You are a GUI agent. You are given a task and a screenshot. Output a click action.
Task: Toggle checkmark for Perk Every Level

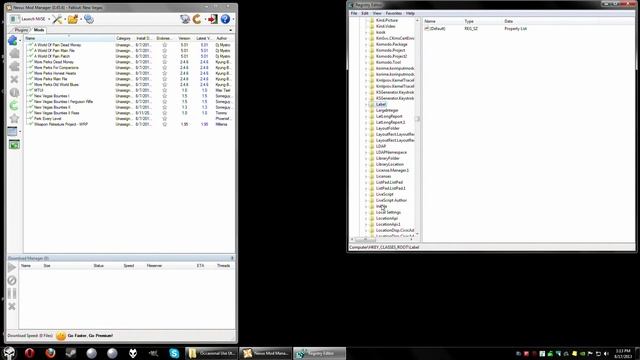point(30,118)
